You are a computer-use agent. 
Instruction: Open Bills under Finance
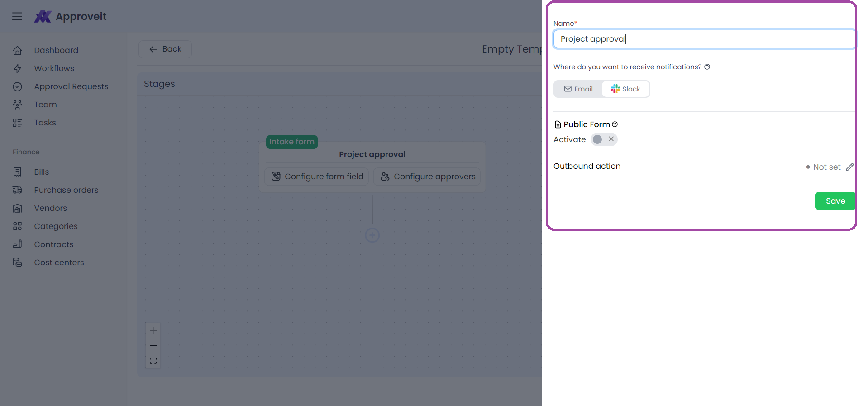tap(42, 172)
